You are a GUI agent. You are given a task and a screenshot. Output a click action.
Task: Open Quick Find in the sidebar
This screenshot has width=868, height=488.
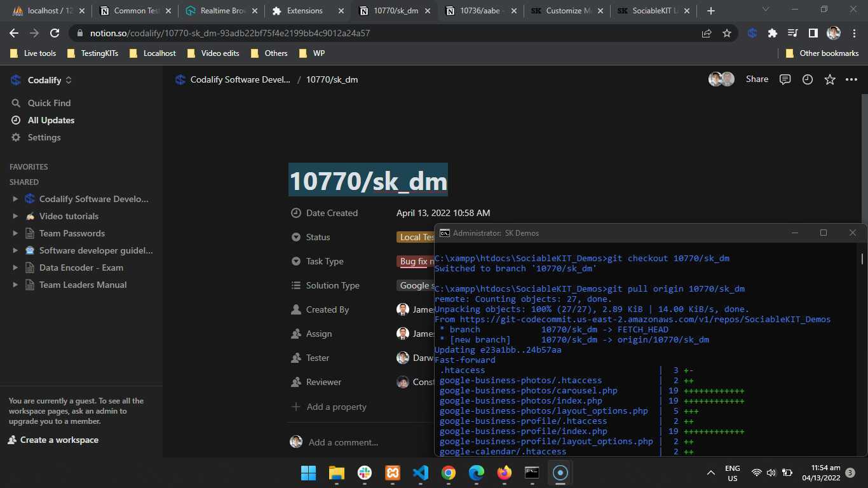(49, 103)
